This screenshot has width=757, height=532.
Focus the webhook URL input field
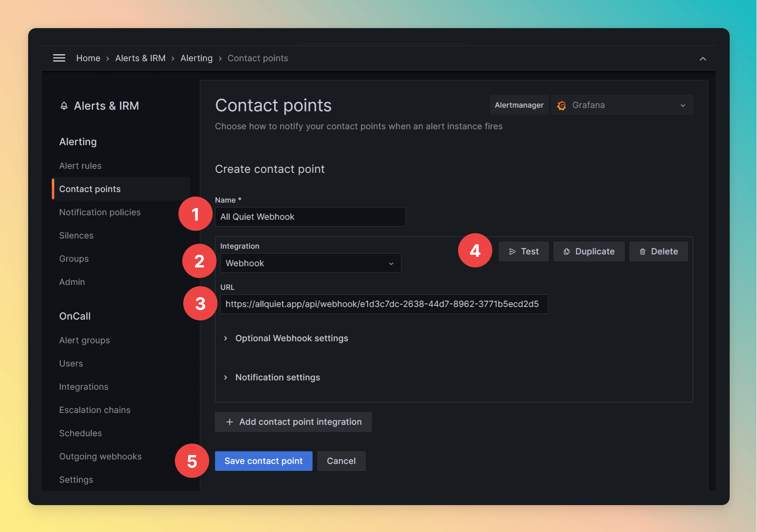click(x=384, y=304)
